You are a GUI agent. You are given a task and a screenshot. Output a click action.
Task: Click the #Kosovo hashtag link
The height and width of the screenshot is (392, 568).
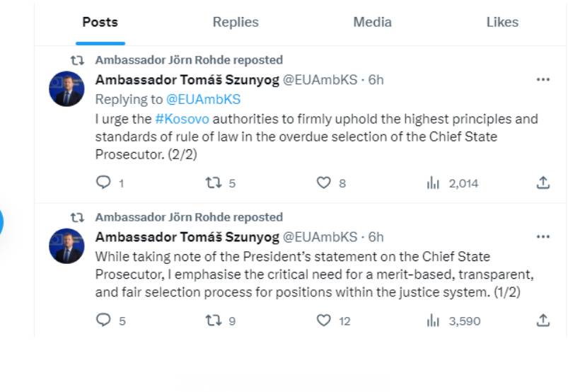click(182, 119)
